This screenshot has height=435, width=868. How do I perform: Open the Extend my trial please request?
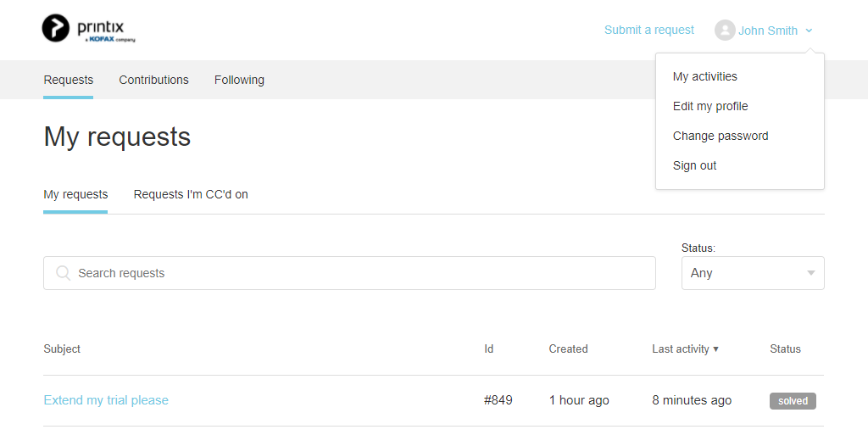point(106,400)
